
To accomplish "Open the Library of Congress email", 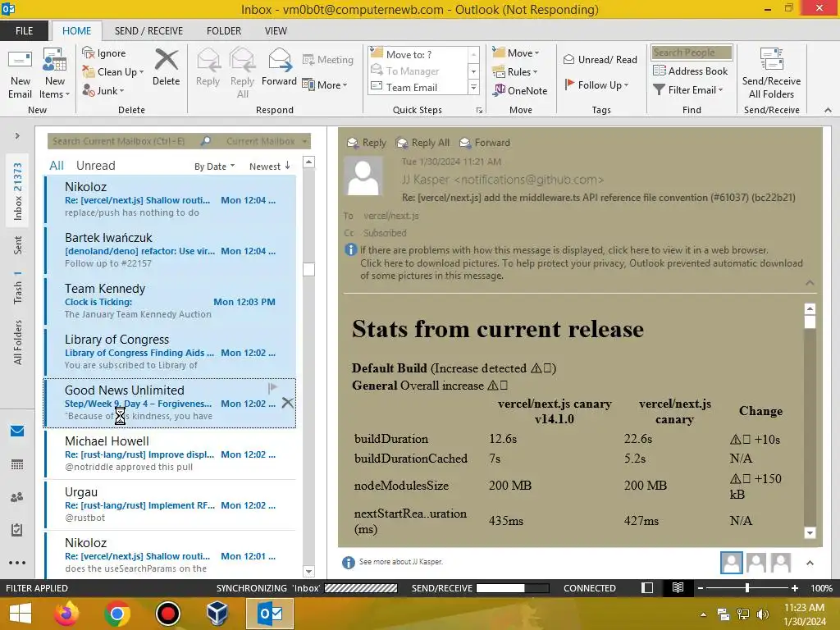I will [171, 352].
